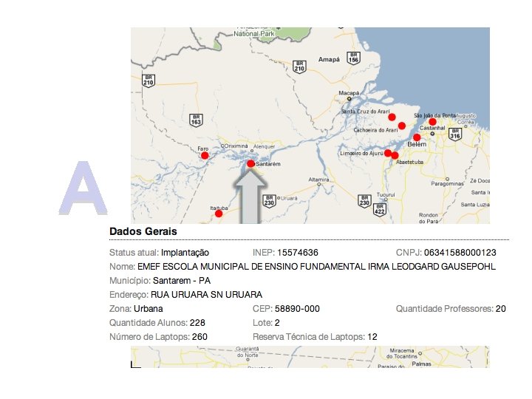This screenshot has width=532, height=399.
Task: Click the Dados Gerais heading
Action: pos(143,231)
